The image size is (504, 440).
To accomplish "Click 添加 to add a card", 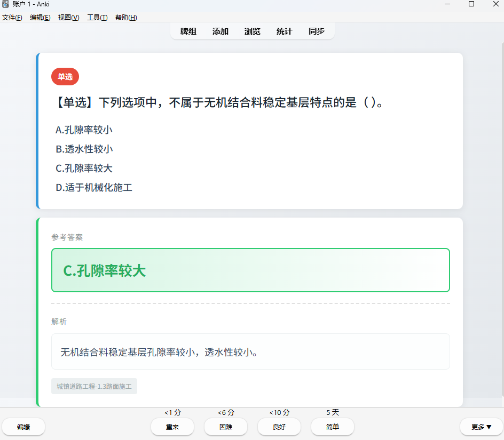I will [220, 31].
